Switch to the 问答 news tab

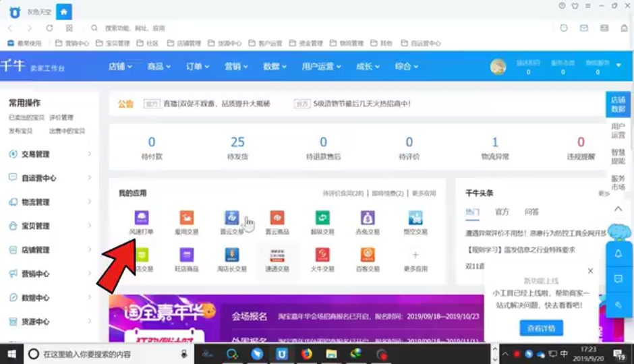click(531, 212)
